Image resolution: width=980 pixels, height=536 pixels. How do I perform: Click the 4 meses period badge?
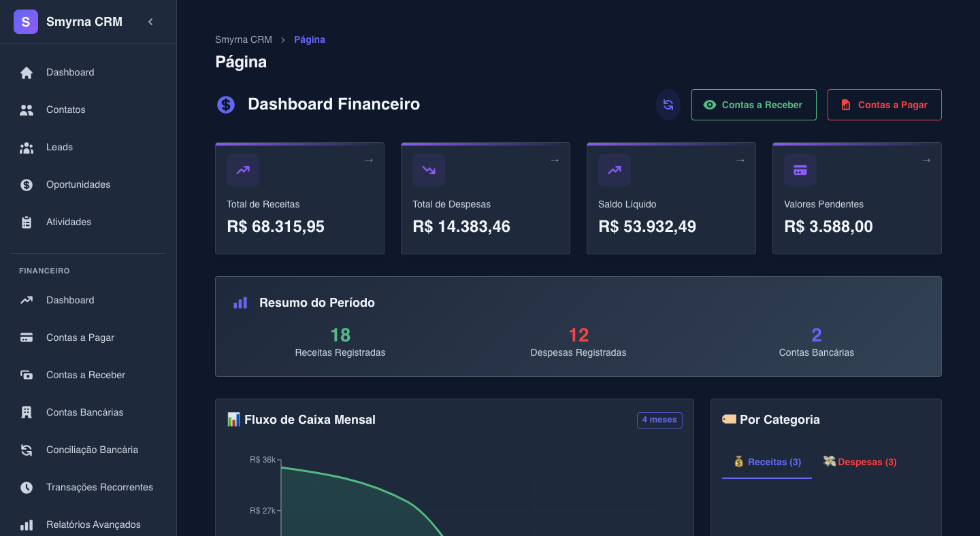click(659, 420)
